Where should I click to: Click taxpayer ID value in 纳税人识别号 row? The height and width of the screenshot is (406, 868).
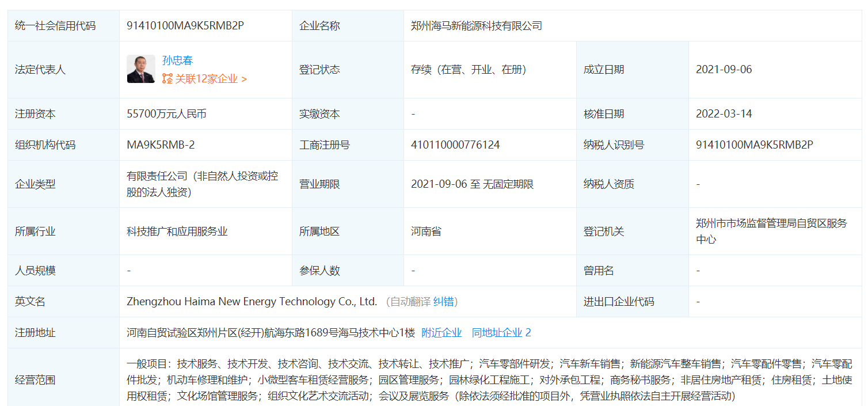755,145
